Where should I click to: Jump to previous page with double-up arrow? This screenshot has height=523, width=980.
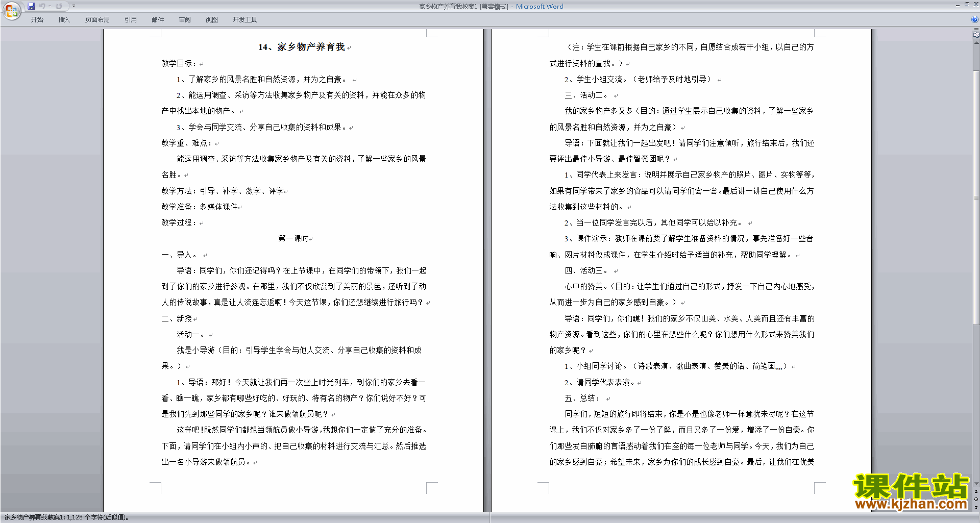pos(976,491)
